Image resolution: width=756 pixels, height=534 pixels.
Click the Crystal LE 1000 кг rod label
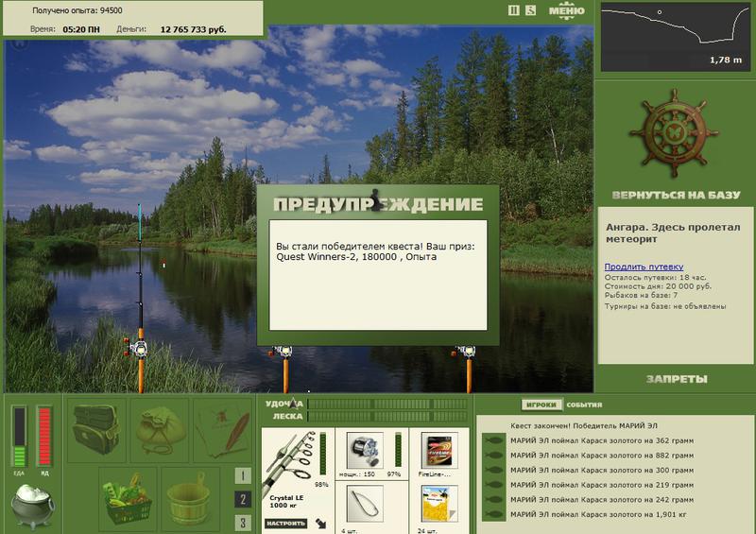(x=286, y=501)
